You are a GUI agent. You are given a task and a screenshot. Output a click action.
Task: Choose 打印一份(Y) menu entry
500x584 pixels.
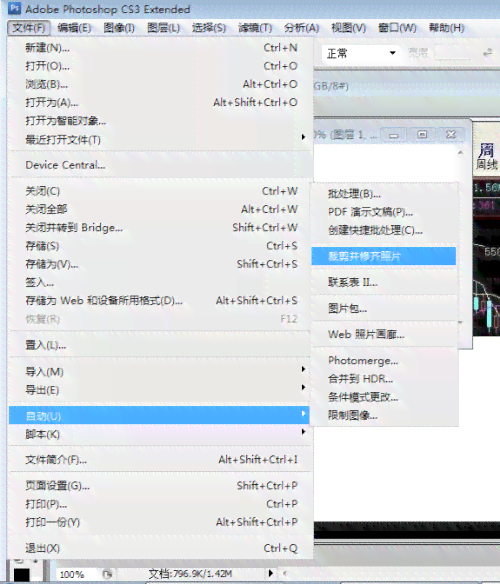160,522
